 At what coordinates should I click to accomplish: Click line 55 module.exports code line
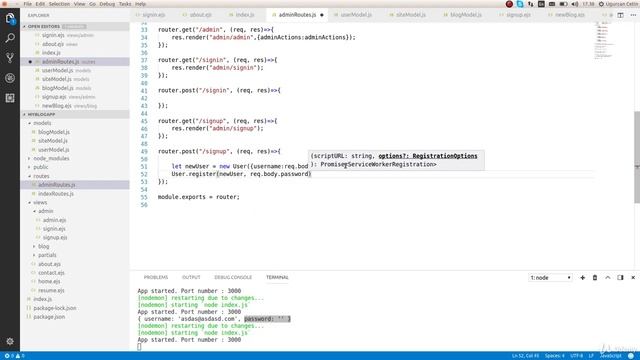(199, 197)
